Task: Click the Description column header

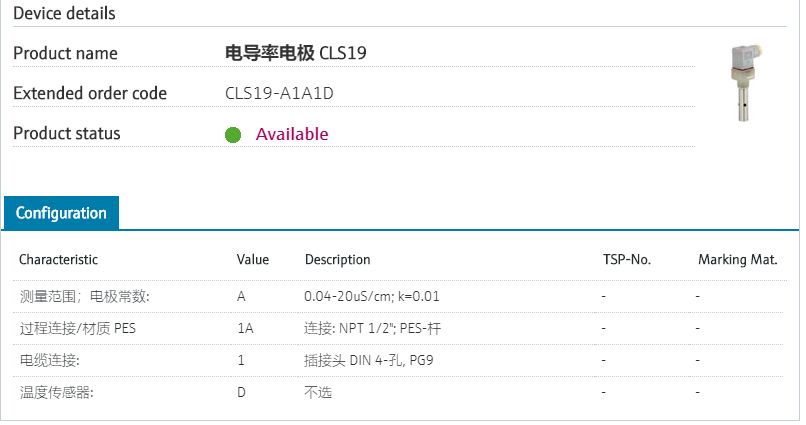Action: click(337, 260)
